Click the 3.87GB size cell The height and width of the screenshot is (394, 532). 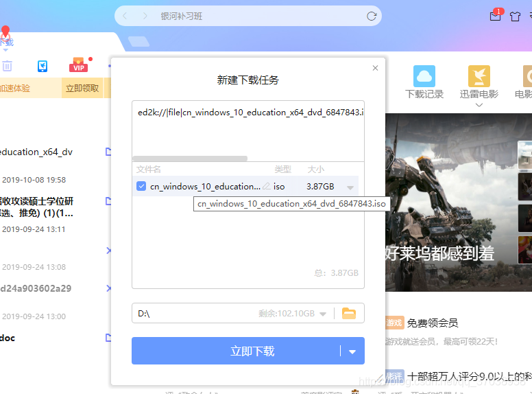320,187
